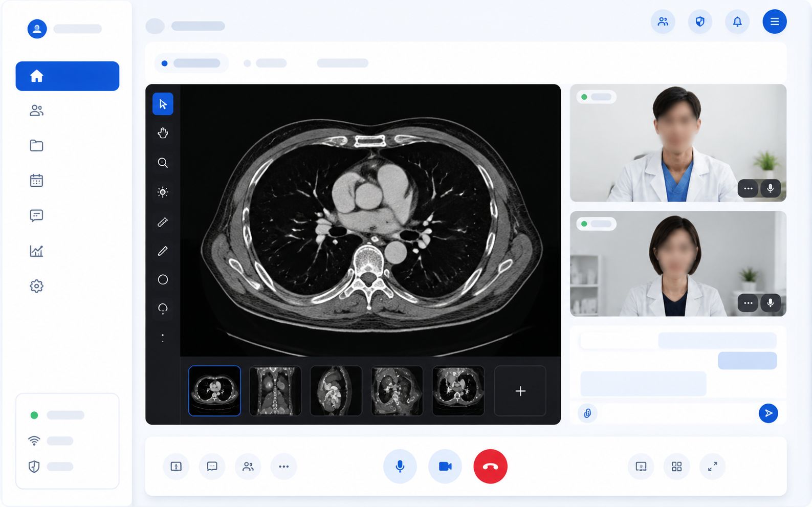This screenshot has width=812, height=507.
Task: Mute the female doctor's video tile microphone
Action: coord(771,303)
